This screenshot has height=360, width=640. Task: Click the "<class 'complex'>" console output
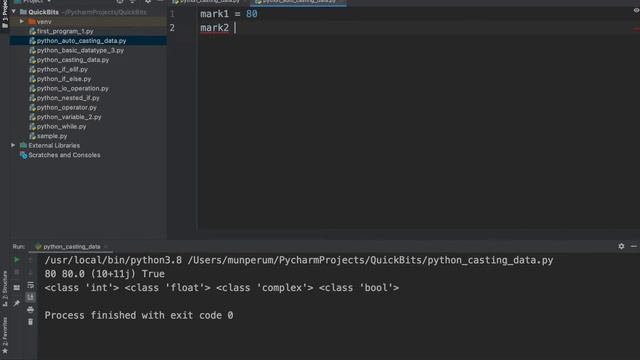tap(264, 288)
